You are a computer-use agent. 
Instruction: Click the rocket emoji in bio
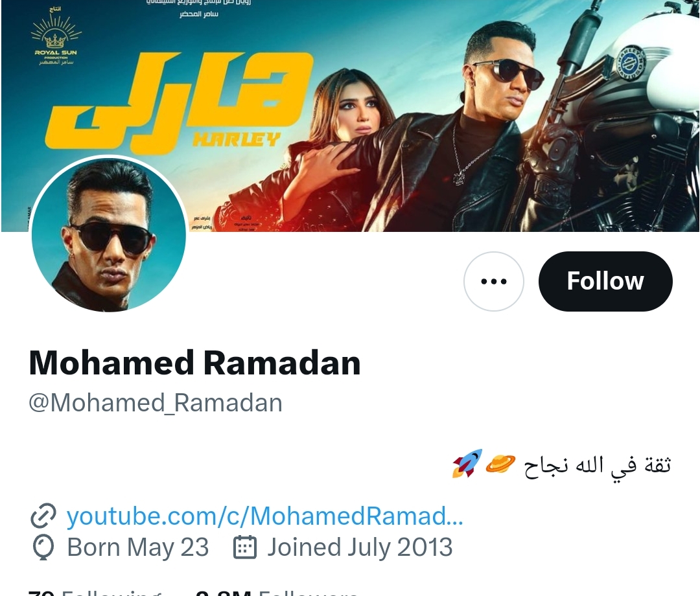click(467, 464)
